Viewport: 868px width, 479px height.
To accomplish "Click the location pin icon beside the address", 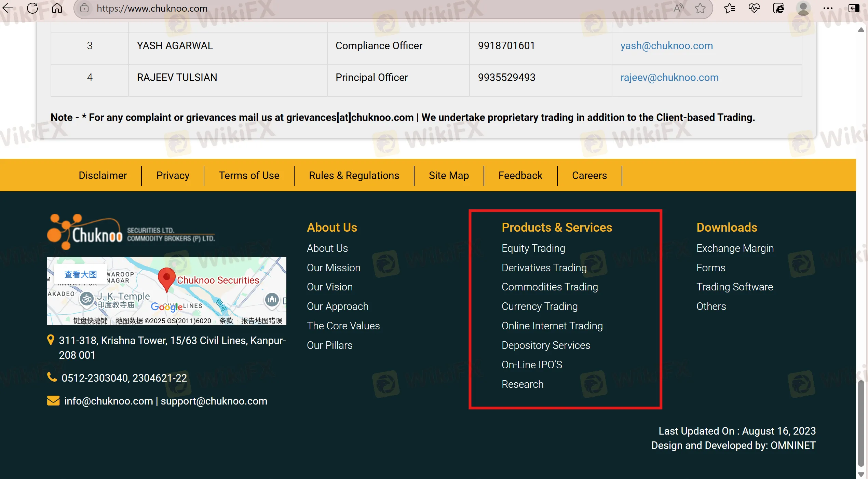I will [51, 340].
